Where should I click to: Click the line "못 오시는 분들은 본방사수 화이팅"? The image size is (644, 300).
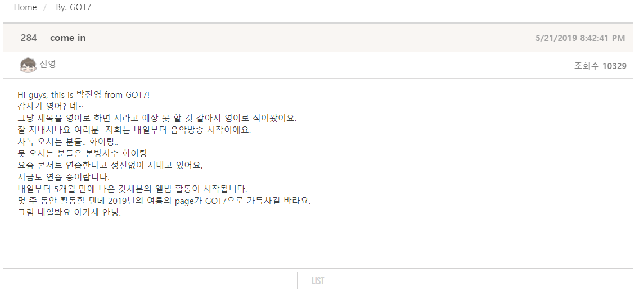coord(82,153)
